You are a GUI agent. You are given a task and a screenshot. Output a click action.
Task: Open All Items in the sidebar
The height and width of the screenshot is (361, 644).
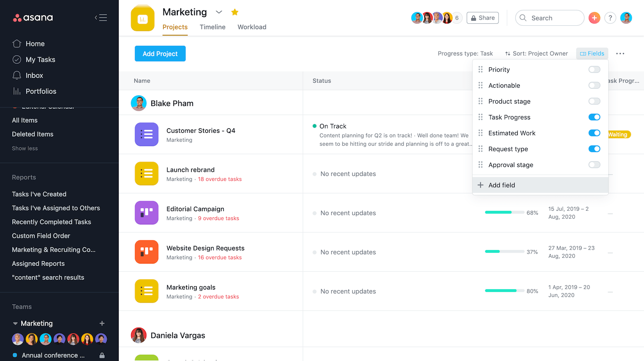coord(25,120)
